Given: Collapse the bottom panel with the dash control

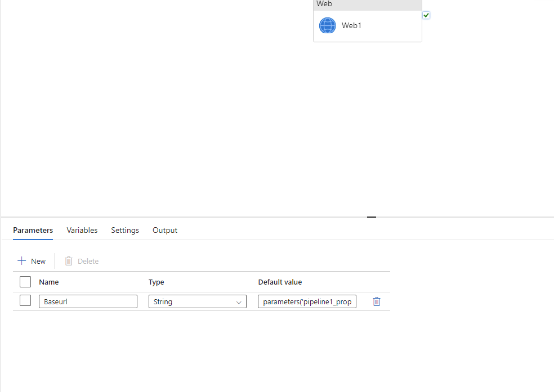Looking at the screenshot, I should coord(371,217).
